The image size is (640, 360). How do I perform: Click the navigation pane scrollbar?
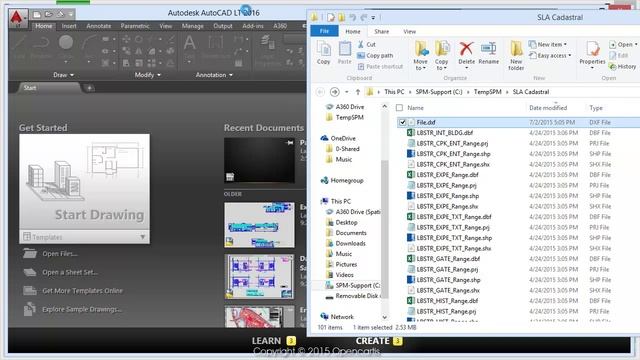(384, 229)
